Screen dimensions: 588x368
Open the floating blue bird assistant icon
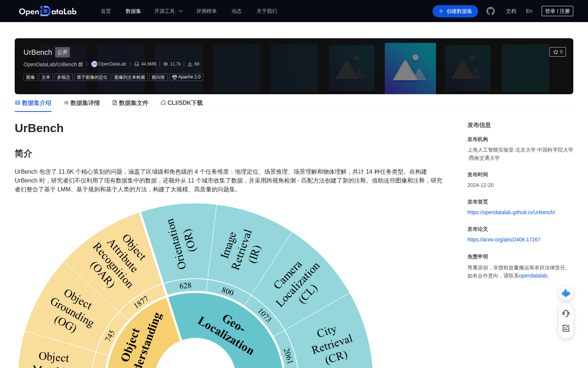[566, 293]
